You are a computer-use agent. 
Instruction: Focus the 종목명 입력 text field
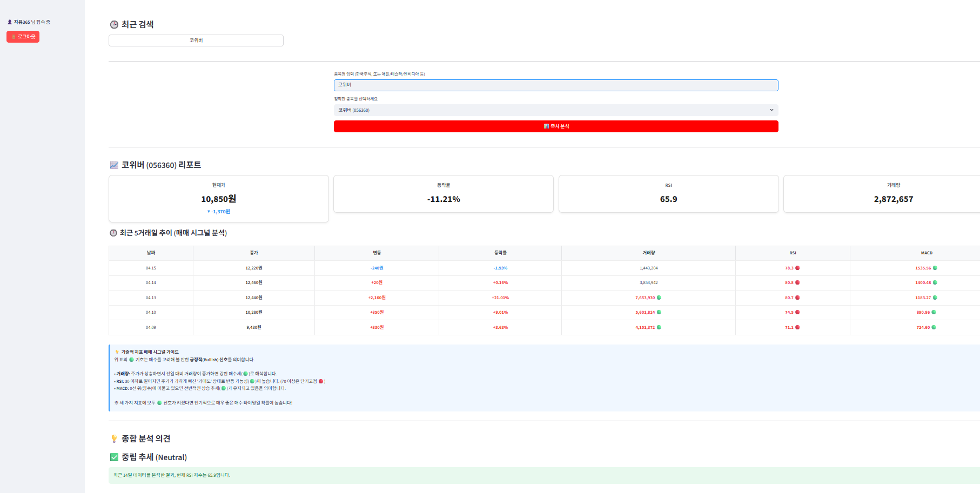[556, 85]
